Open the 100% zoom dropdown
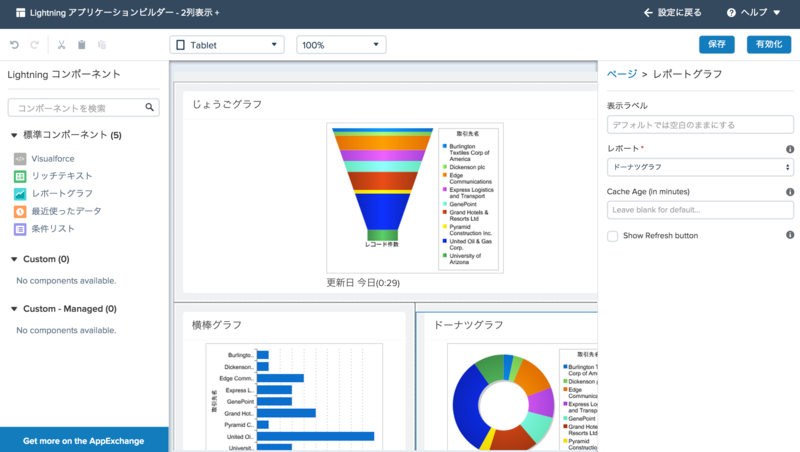Viewport: 800px width, 452px height. (341, 45)
